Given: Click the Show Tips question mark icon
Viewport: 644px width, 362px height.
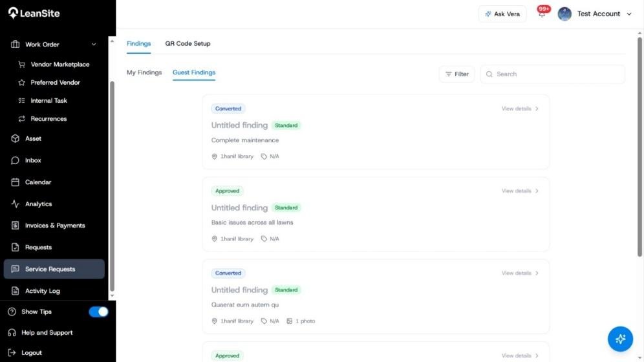Looking at the screenshot, I should pos(12,312).
